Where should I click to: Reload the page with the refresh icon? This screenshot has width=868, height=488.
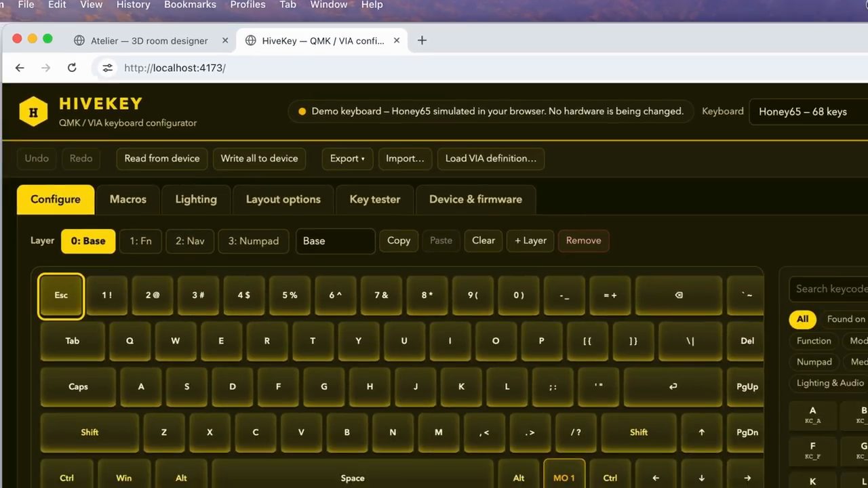click(x=72, y=68)
